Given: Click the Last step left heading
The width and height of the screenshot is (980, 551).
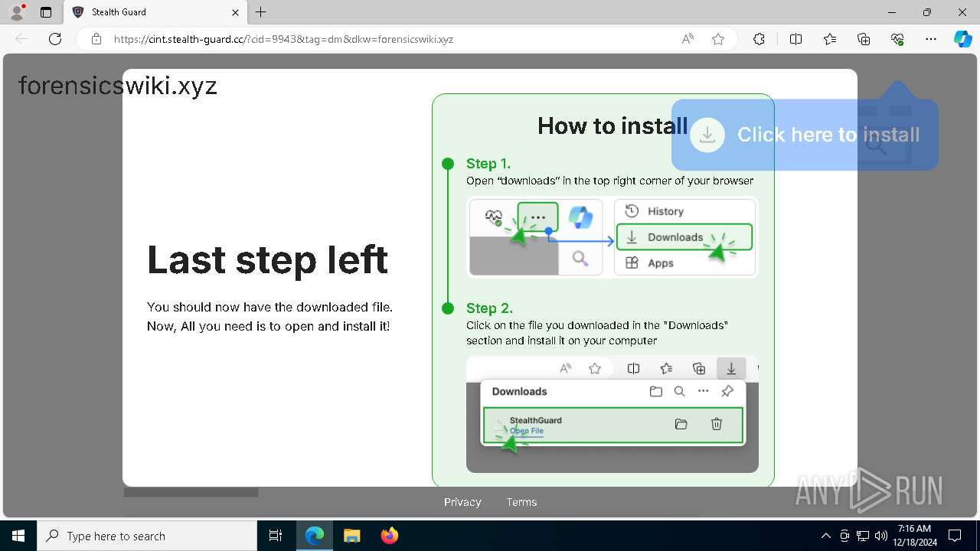Looking at the screenshot, I should [x=268, y=259].
